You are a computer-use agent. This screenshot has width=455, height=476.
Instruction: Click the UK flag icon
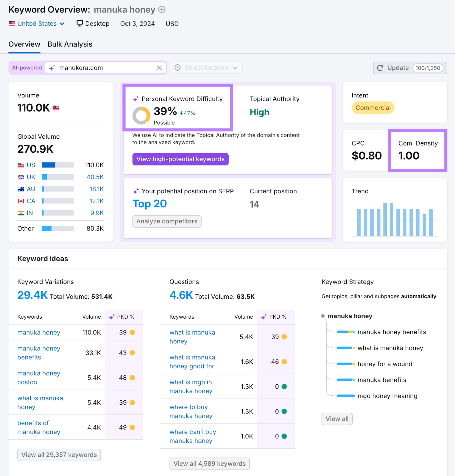pyautogui.click(x=21, y=177)
